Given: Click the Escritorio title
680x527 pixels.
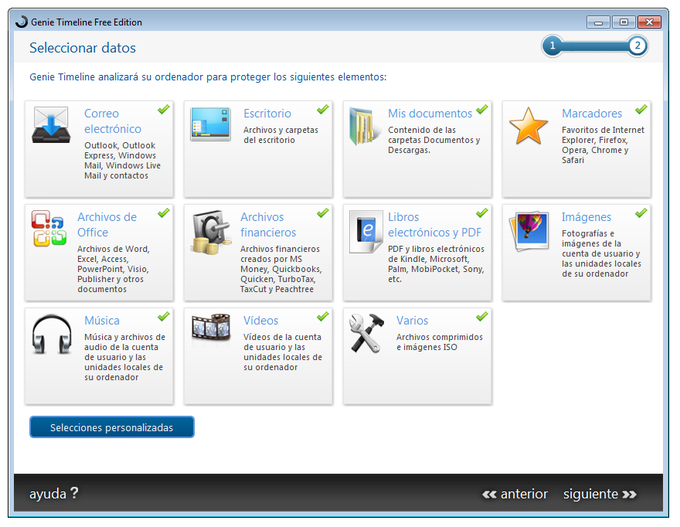Looking at the screenshot, I should (267, 113).
